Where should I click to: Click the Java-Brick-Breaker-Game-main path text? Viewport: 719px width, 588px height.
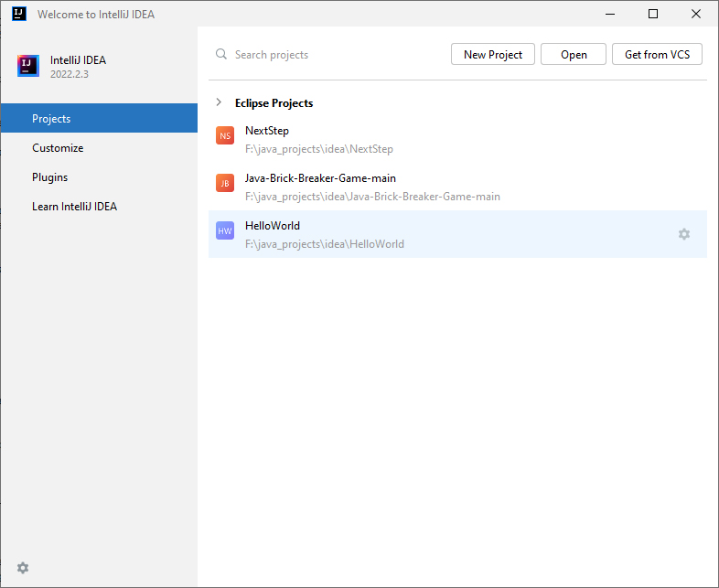pos(372,197)
